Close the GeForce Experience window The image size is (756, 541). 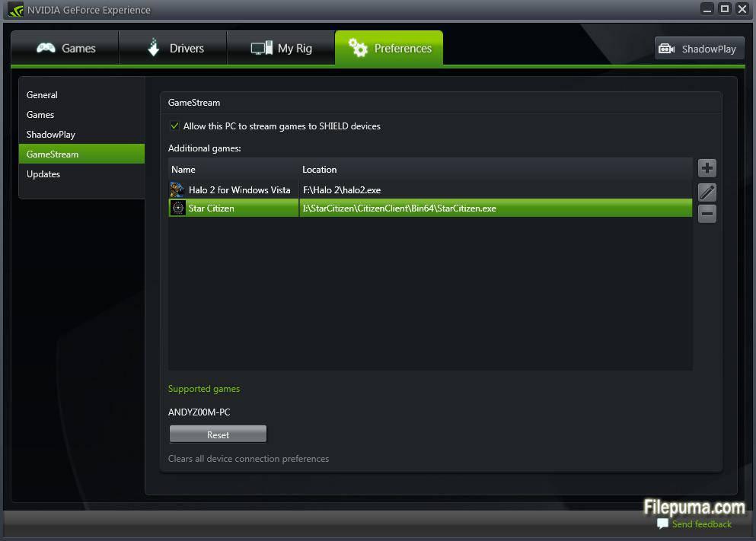pyautogui.click(x=742, y=9)
